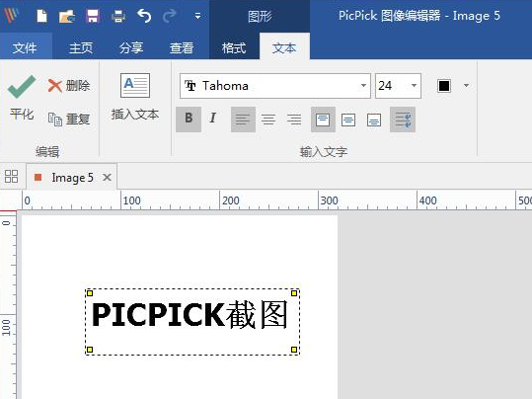Open the 主页 ribbon tab
The height and width of the screenshot is (399, 532).
coord(81,47)
